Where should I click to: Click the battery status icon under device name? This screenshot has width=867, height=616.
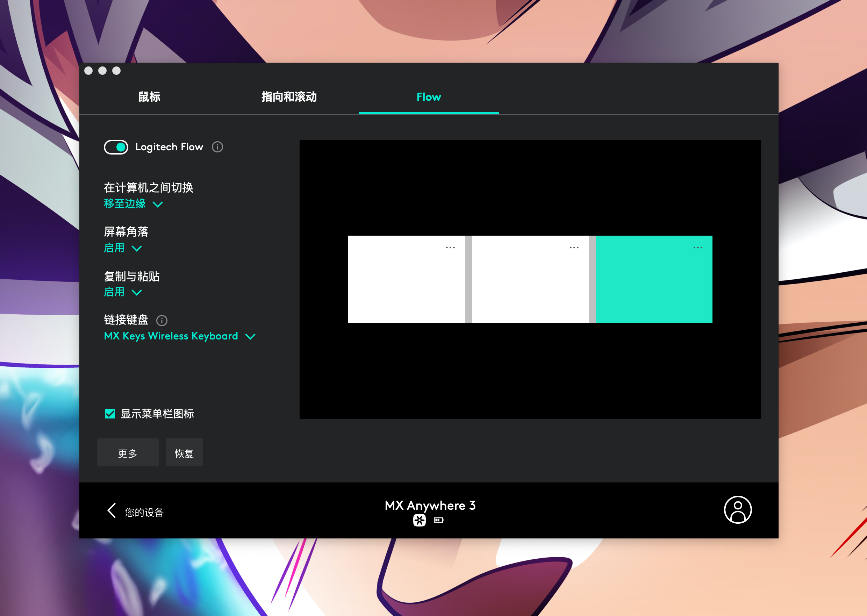coord(439,520)
